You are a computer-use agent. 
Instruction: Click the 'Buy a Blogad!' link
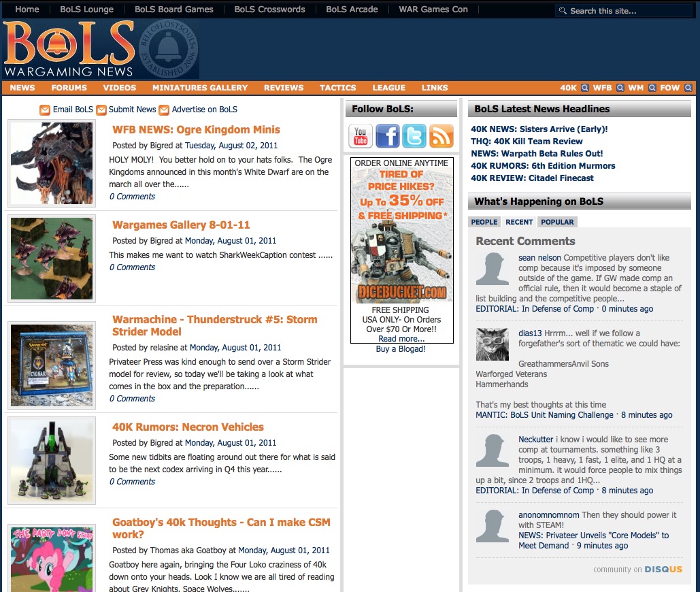pyautogui.click(x=401, y=348)
